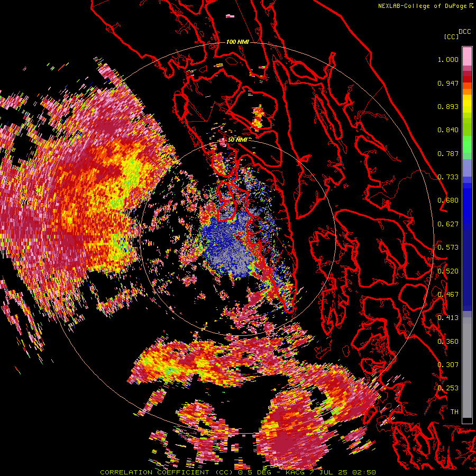The width and height of the screenshot is (476, 476).
Task: Click the 0.893 scale value
Action: coord(448,106)
